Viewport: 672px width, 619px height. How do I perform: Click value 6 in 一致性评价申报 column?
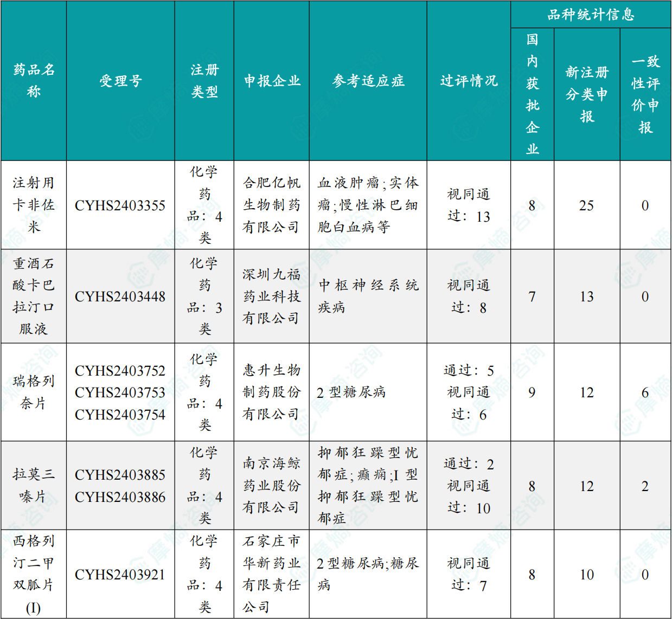[645, 392]
